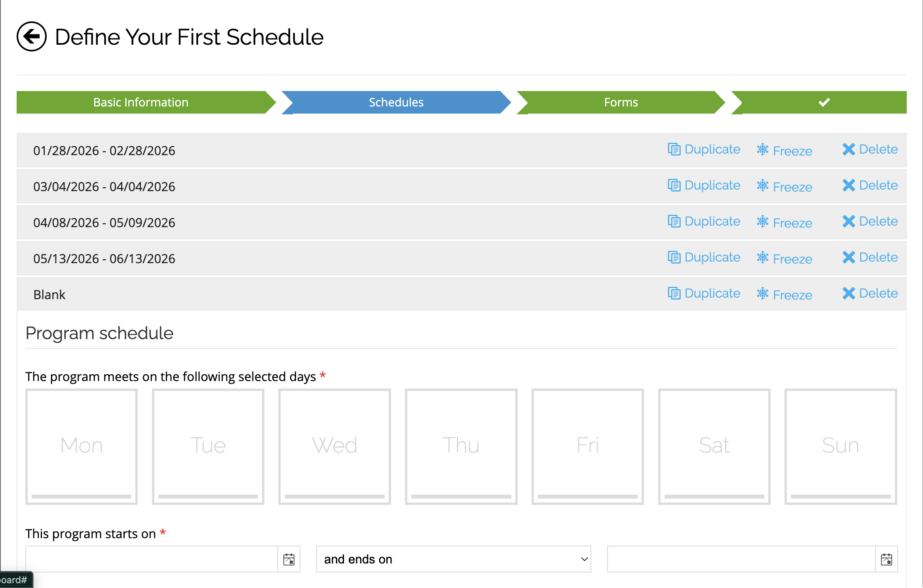
Task: Click the Freeze snowflake icon on Blank schedule
Action: coord(762,293)
